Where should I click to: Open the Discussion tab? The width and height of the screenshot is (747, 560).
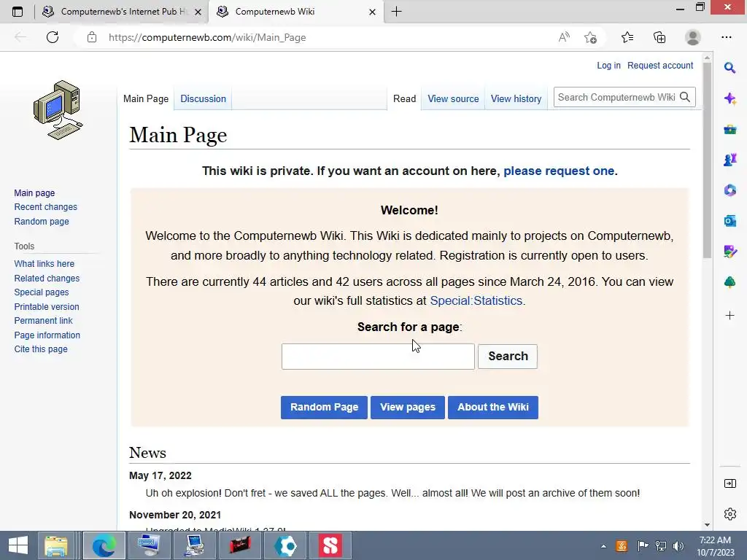coord(203,98)
